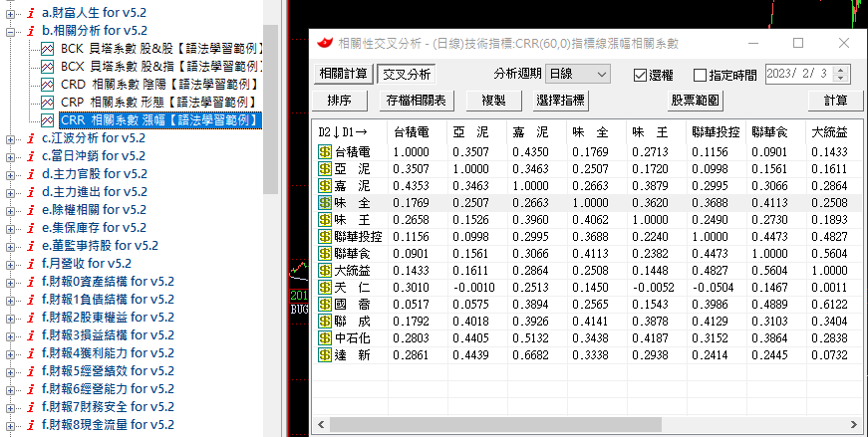Click the stock icon in the 中石化 row
This screenshot has height=437, width=868.
click(325, 338)
